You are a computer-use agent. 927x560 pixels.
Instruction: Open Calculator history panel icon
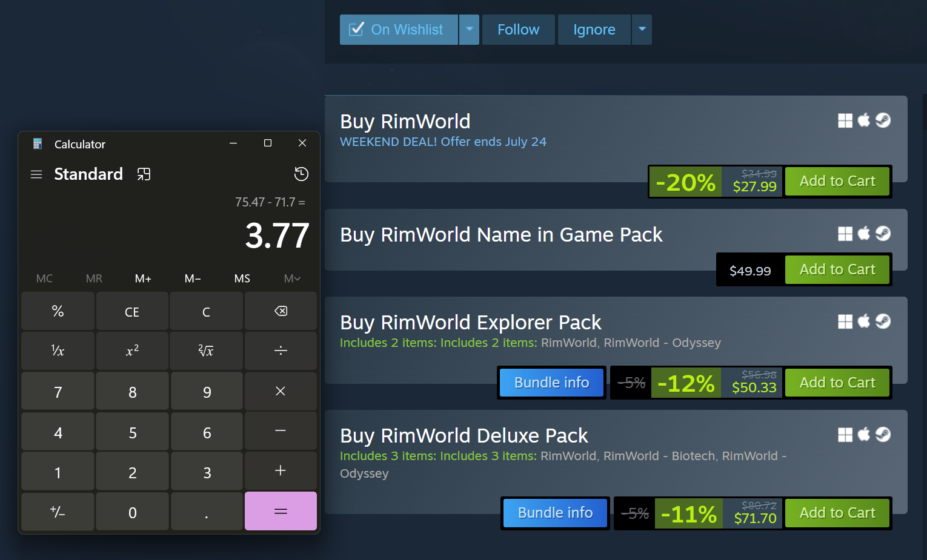coord(301,174)
